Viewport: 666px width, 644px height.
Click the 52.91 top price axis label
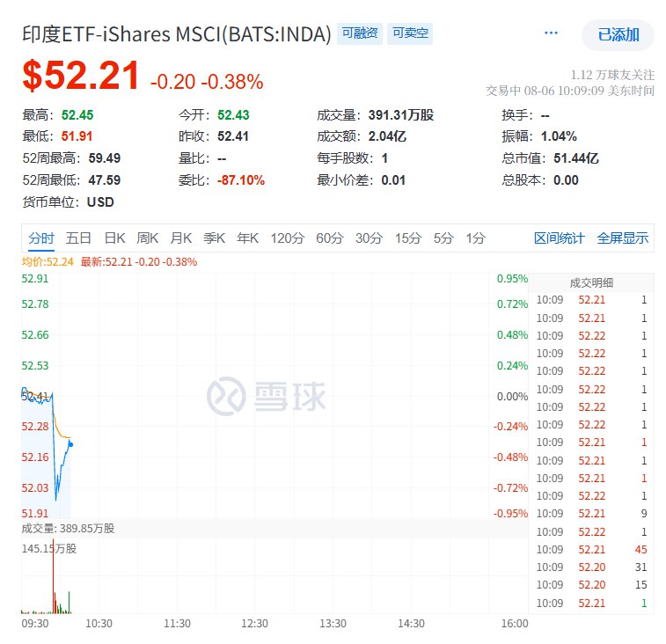click(x=35, y=279)
